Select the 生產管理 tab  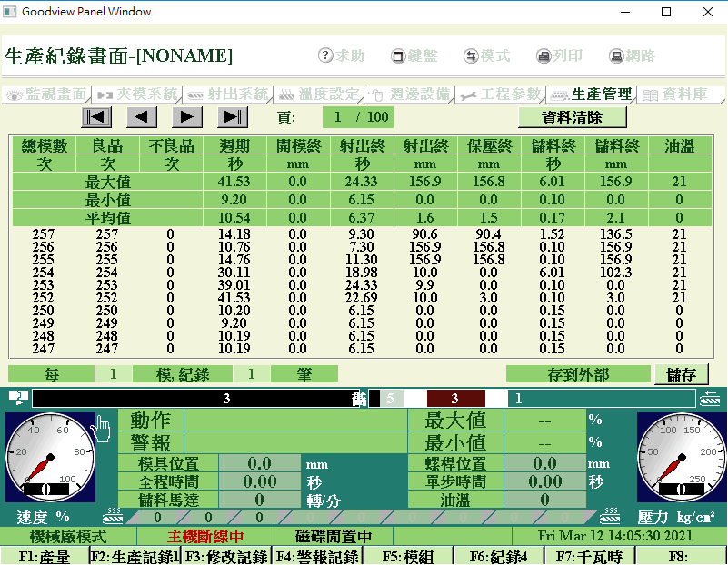click(592, 94)
